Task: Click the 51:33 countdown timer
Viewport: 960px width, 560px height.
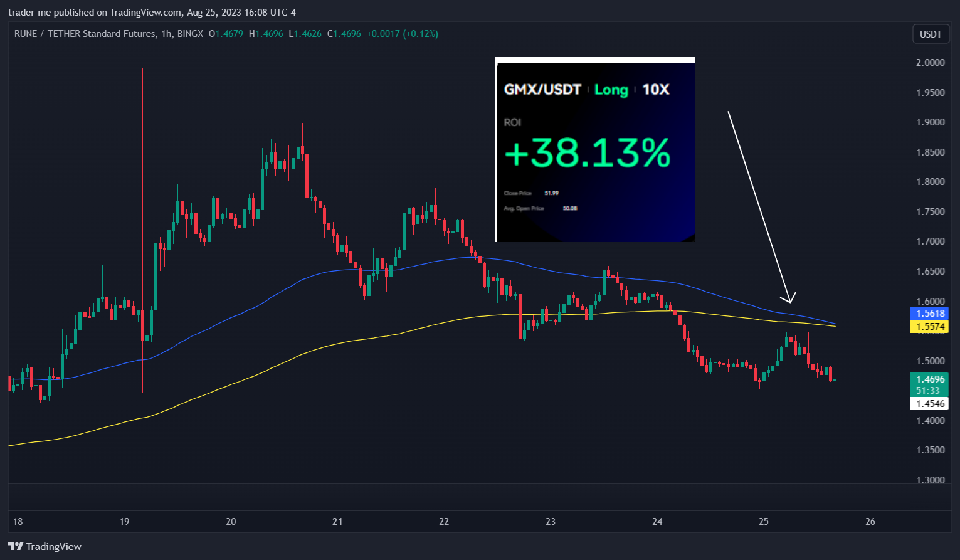Action: pos(928,390)
